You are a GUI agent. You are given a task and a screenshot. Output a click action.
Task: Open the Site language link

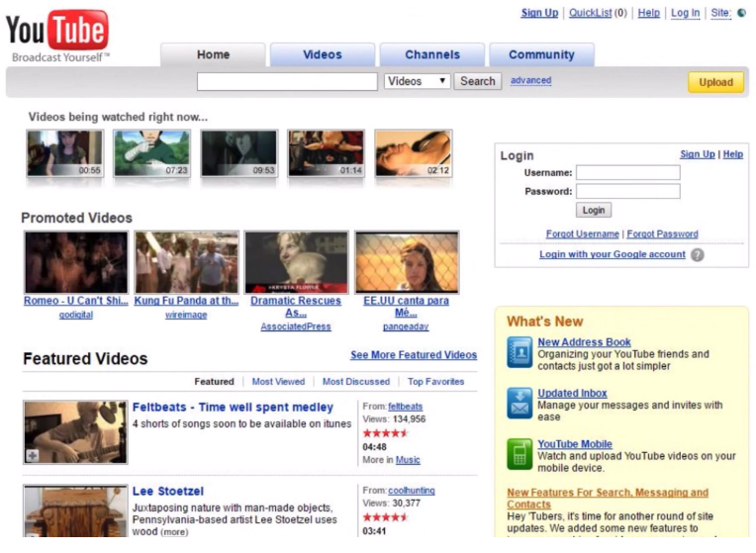point(720,13)
